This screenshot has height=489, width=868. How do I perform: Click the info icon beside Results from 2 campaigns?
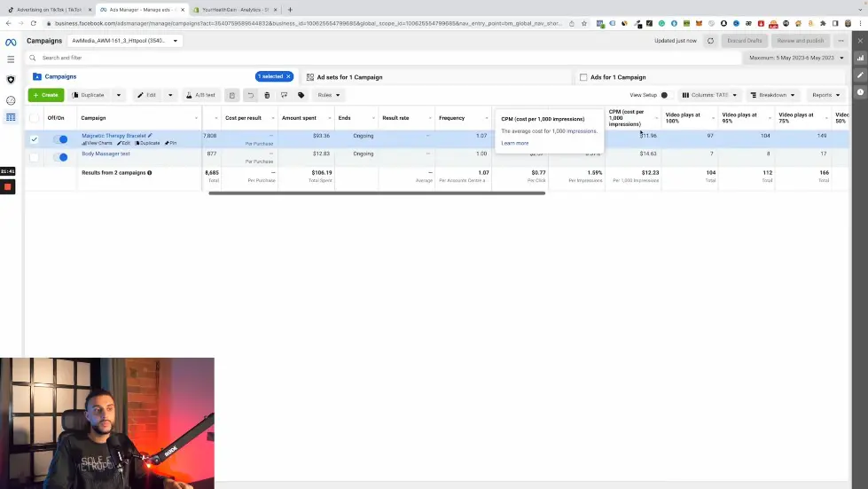[x=150, y=173]
